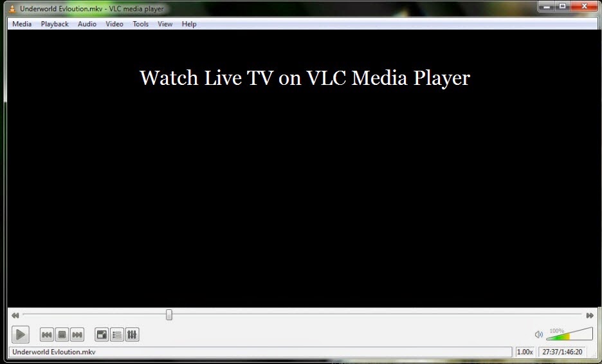Maximize the VLC media player window
This screenshot has width=602, height=364.
[x=563, y=6]
